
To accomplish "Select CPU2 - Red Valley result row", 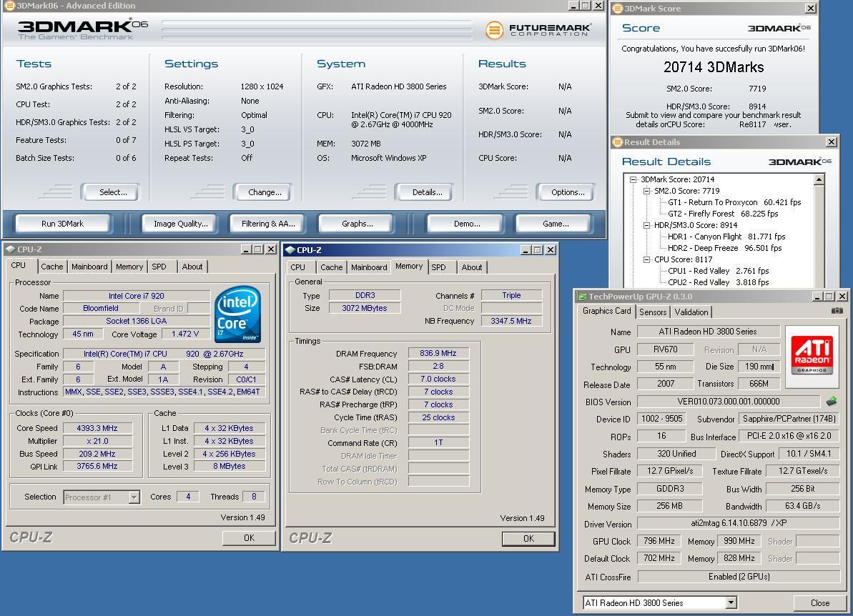I will pos(718,282).
